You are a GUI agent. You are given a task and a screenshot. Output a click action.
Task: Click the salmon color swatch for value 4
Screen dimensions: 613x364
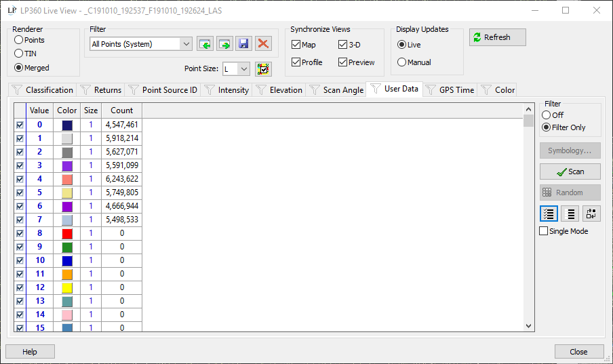click(x=67, y=179)
